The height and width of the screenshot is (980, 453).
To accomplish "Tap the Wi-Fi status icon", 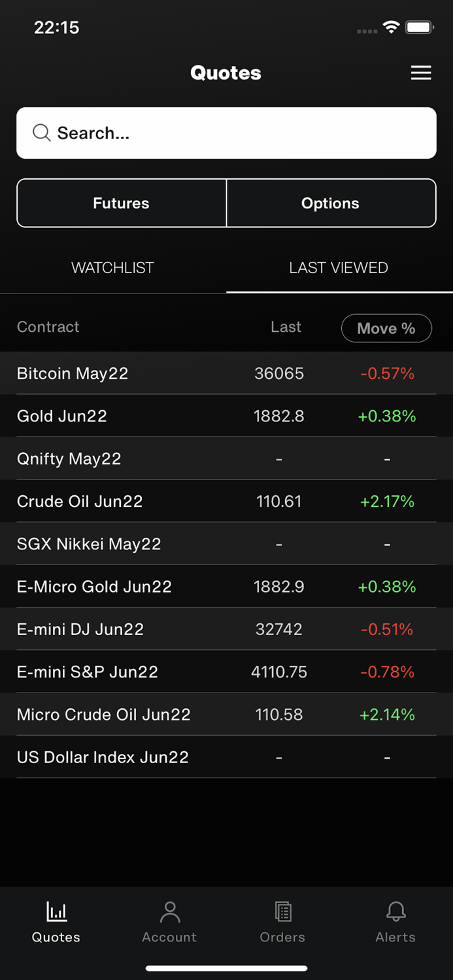I will (391, 27).
